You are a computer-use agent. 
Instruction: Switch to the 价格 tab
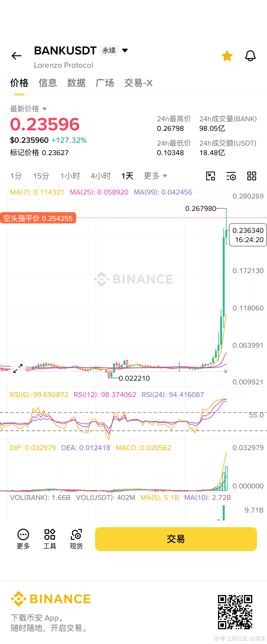[x=19, y=83]
